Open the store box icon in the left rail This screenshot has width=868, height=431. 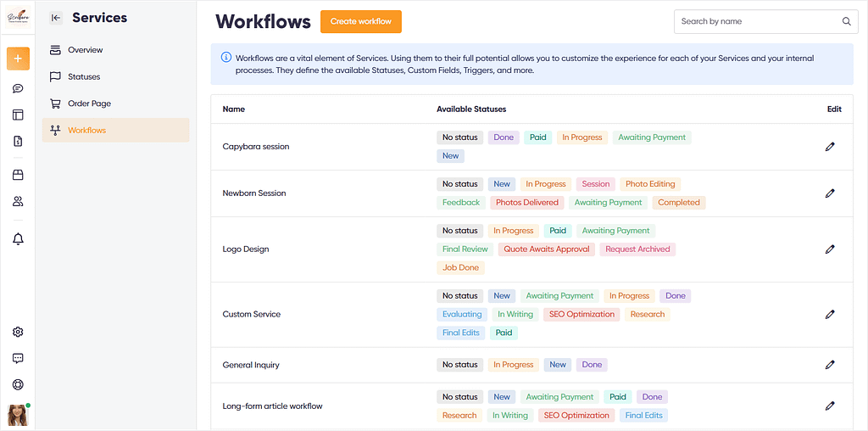(18, 175)
